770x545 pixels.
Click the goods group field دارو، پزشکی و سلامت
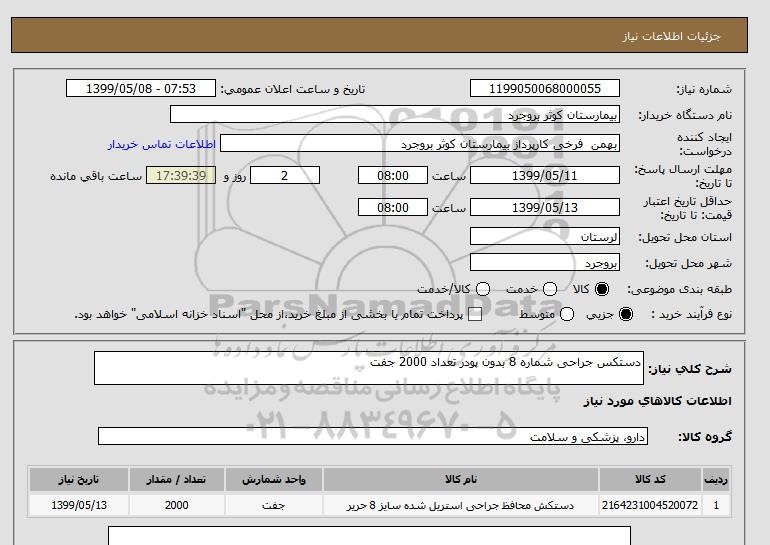[373, 436]
